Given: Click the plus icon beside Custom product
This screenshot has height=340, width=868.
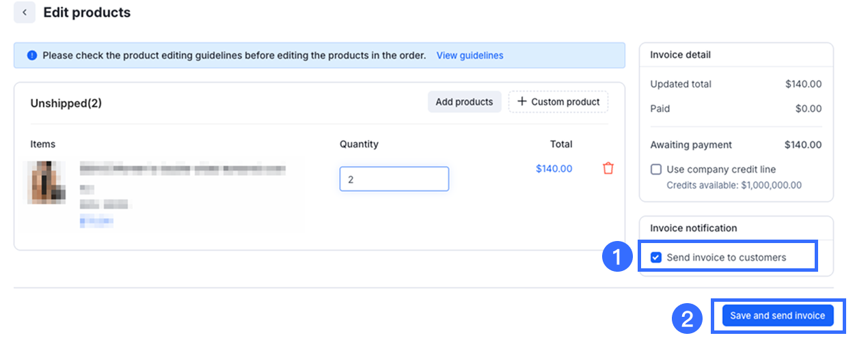Looking at the screenshot, I should click(522, 102).
